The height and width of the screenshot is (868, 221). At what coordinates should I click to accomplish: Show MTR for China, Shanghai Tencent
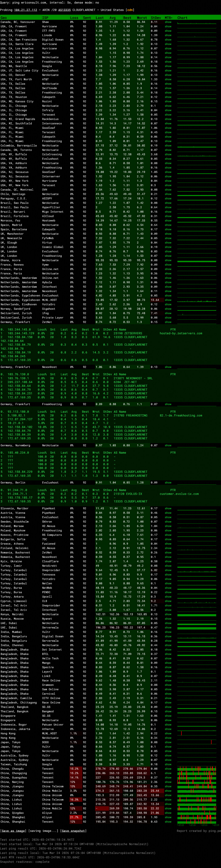[168, 822]
